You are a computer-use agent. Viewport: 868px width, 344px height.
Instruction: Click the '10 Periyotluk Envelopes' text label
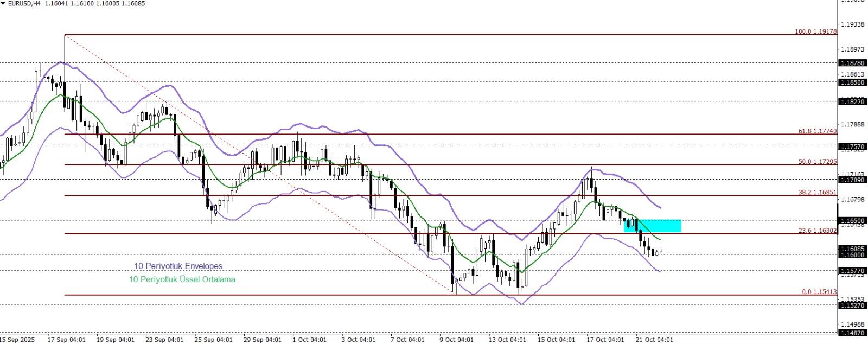(x=178, y=266)
